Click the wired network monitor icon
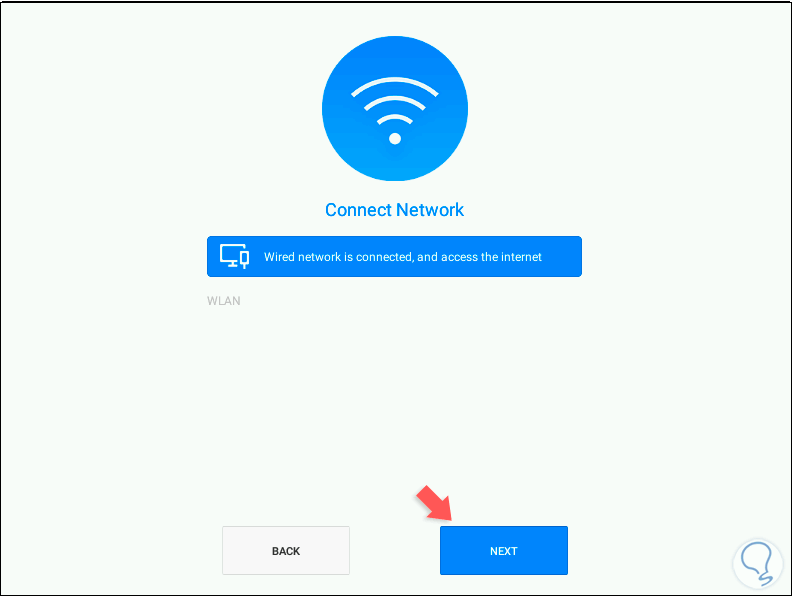Screen dimensions: 792x597 point(234,256)
